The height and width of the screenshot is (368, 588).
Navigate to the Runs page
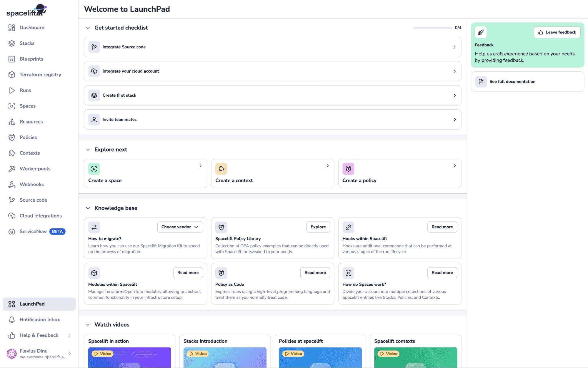25,90
